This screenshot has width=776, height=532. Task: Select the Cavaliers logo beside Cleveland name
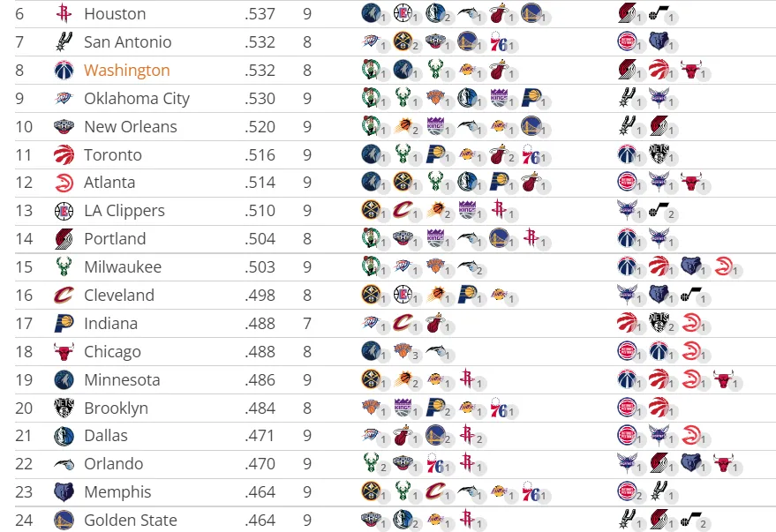64,296
